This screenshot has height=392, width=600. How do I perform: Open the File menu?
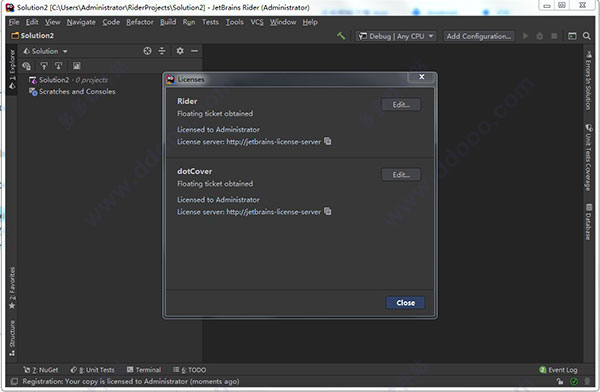coord(14,22)
